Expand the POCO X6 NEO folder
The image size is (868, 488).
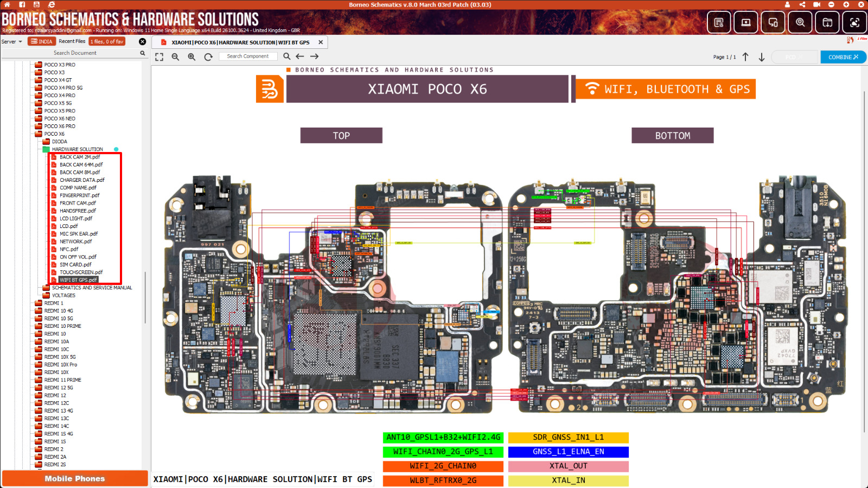coord(39,118)
